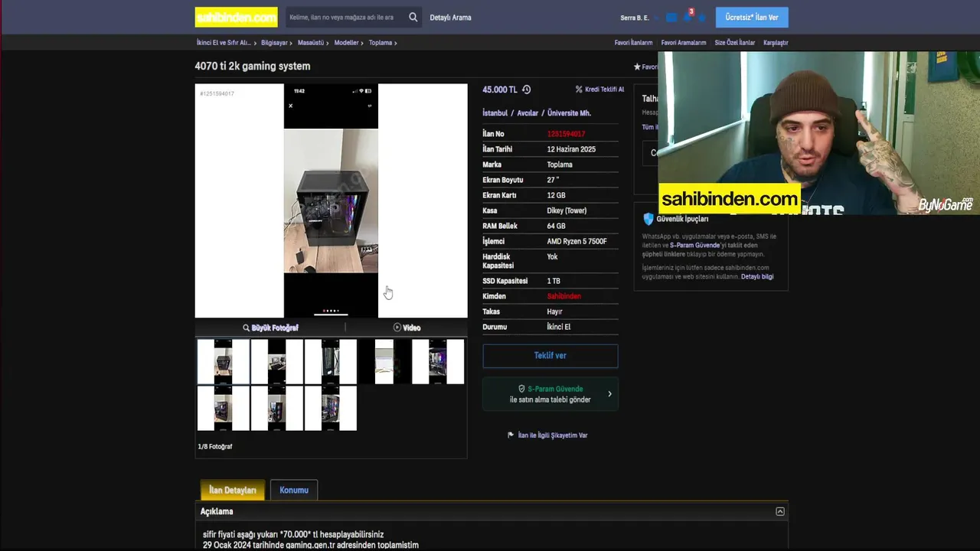This screenshot has width=980, height=551.
Task: Click the sahibinden.com logo in header
Action: (x=236, y=17)
